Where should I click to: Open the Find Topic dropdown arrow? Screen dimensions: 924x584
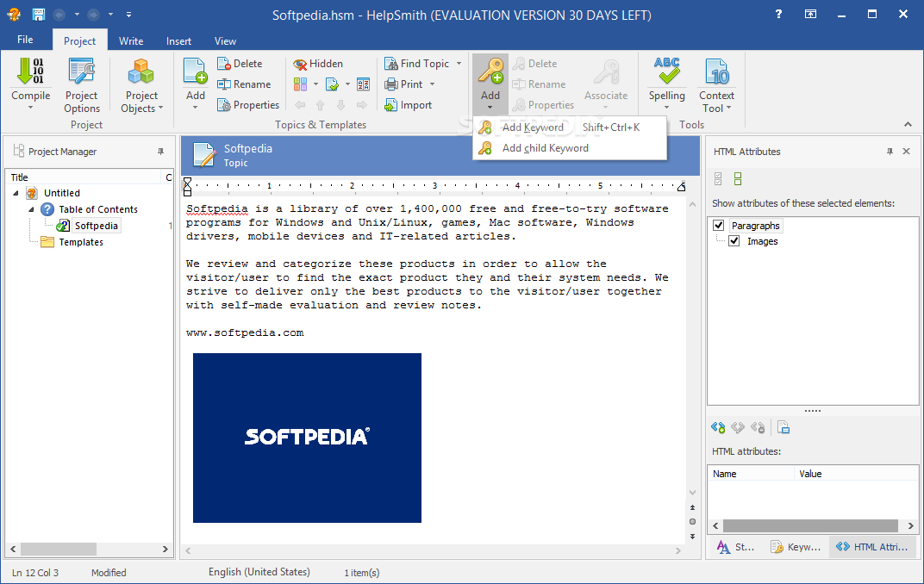tap(459, 64)
